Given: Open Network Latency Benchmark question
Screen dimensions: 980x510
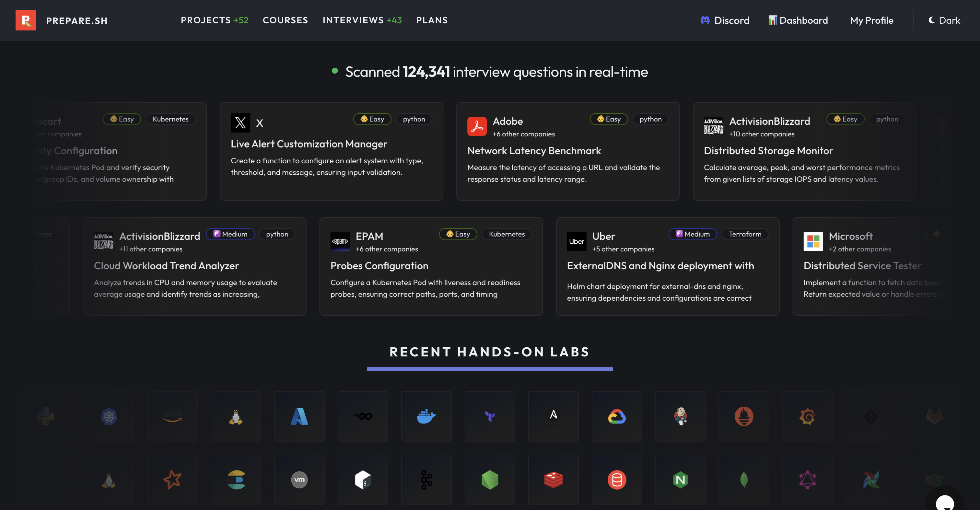Looking at the screenshot, I should (x=534, y=151).
